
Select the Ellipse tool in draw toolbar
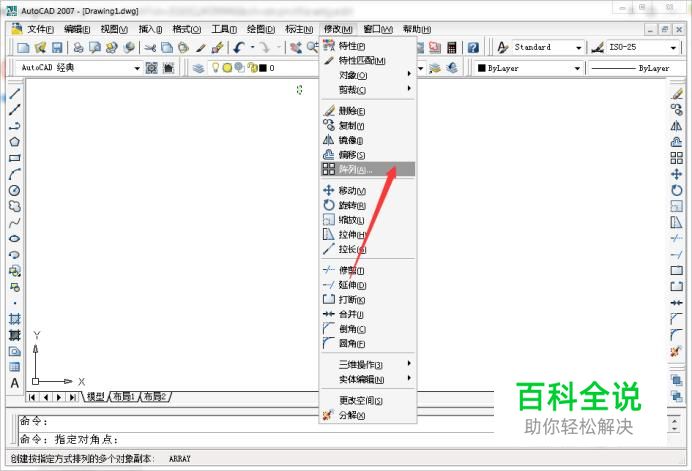(15, 239)
